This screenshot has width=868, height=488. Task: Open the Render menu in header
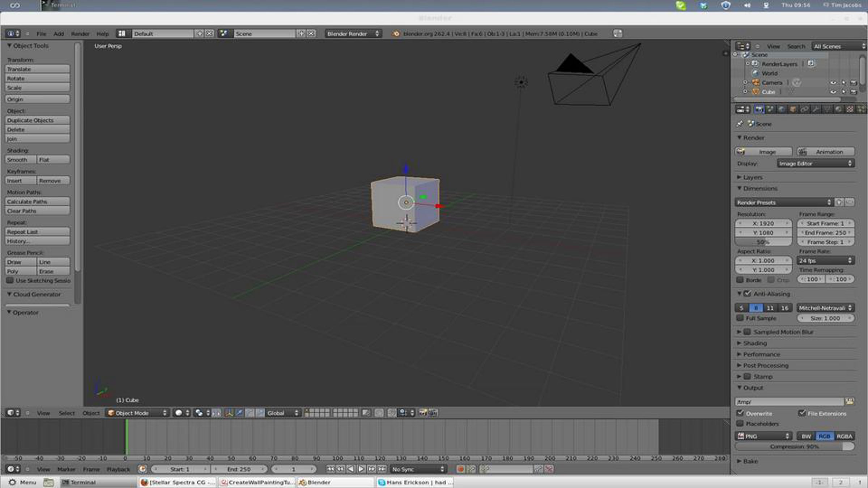[80, 34]
